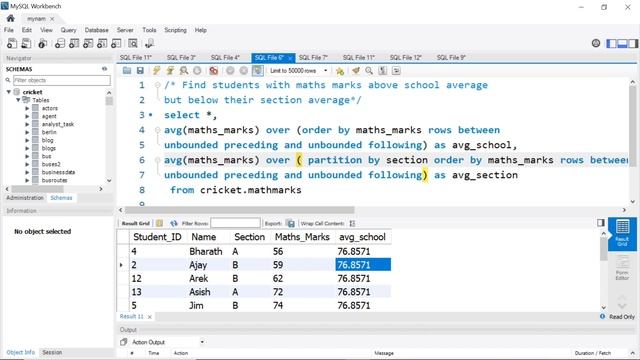
Task: Toggle invisible characters display icon
Action: (382, 71)
